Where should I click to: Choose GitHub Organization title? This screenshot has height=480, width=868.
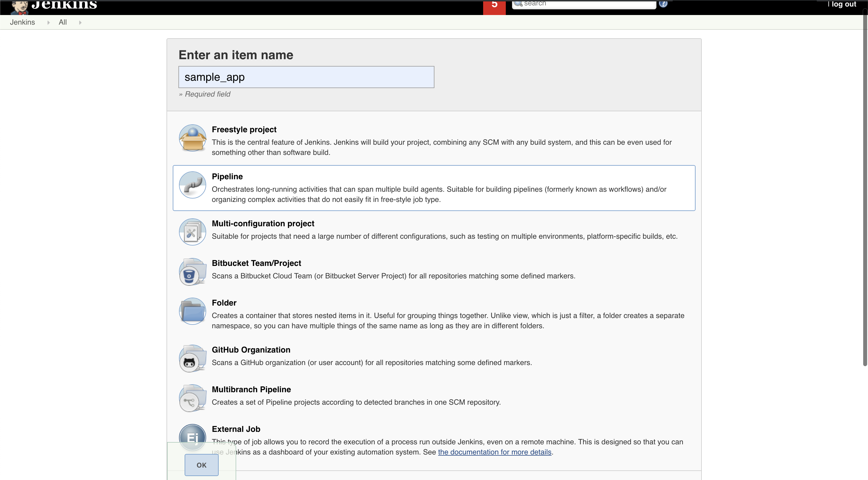(251, 350)
